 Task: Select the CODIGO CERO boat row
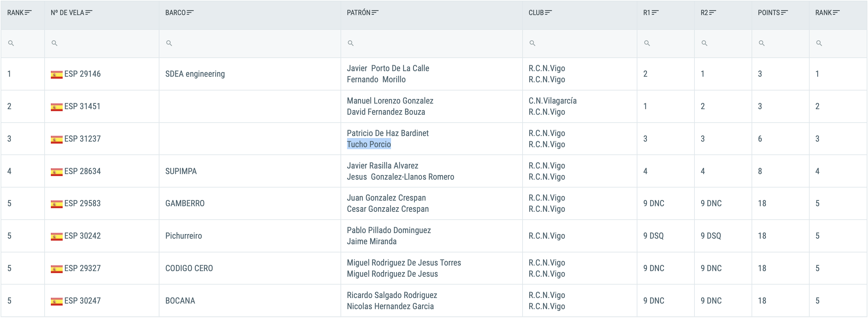(x=434, y=268)
